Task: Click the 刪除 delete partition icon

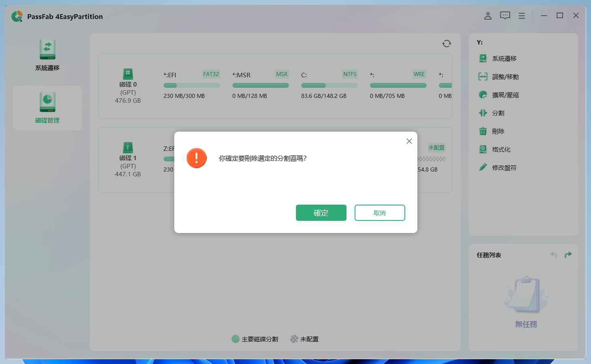Action: pos(483,131)
